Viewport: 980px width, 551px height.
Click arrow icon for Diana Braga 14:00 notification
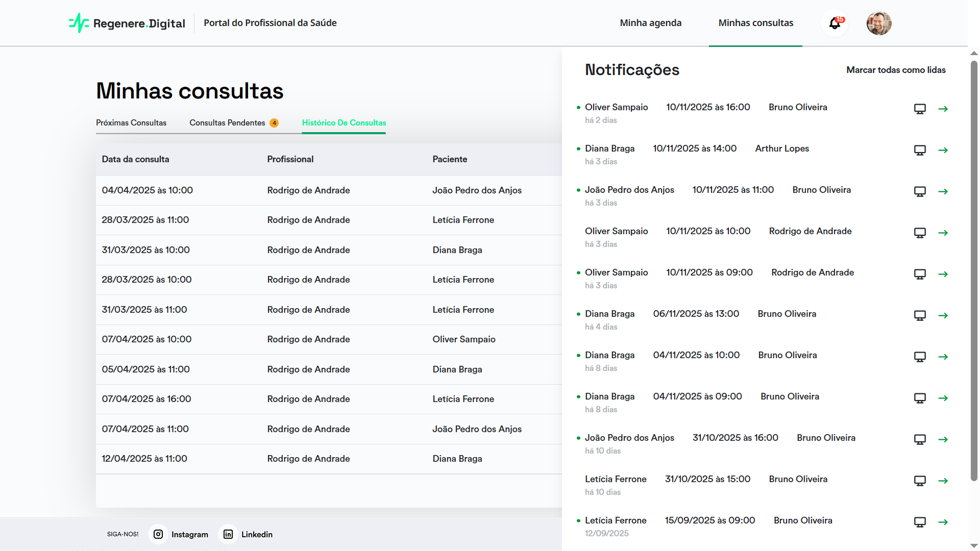[x=943, y=150]
